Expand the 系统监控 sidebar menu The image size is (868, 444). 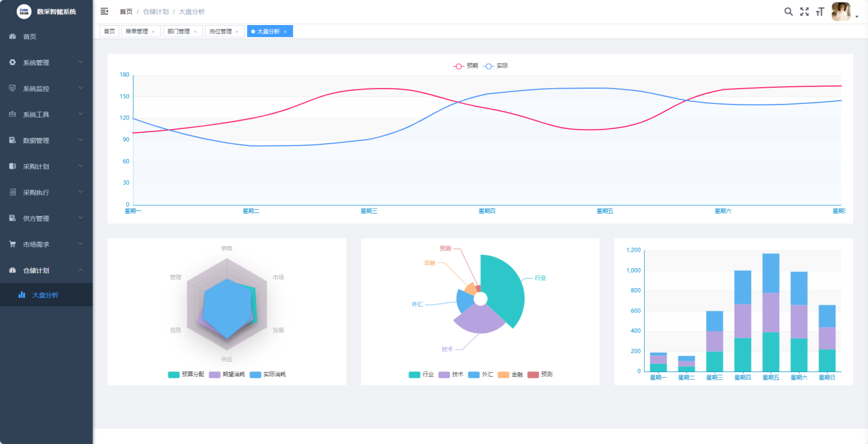46,89
